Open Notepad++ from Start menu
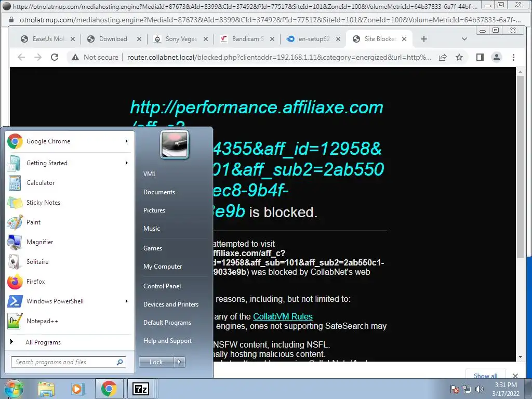The image size is (532, 399). point(70,321)
